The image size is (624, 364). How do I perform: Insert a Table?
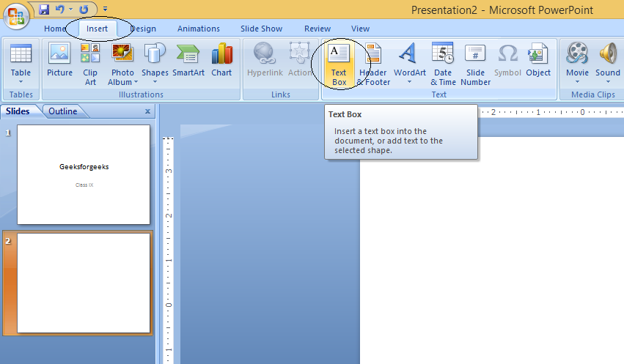point(21,59)
